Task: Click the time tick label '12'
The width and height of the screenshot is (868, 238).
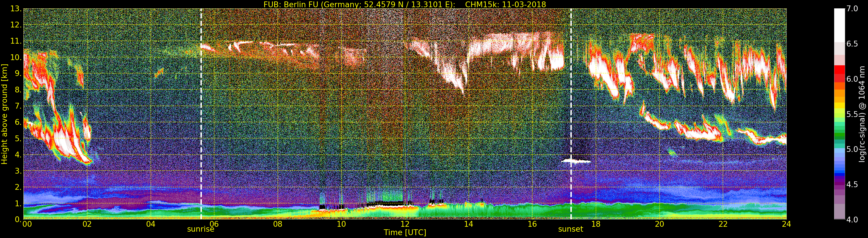Action: [405, 224]
